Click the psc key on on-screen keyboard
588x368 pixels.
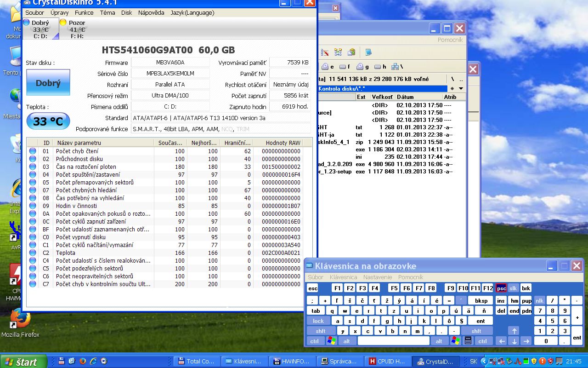coord(501,288)
